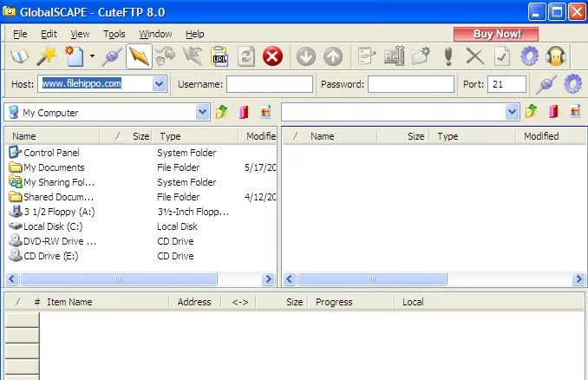Viewport: 588px width, 380px height.
Task: Click the red bookmark icon in remote pane
Action: coord(553,111)
